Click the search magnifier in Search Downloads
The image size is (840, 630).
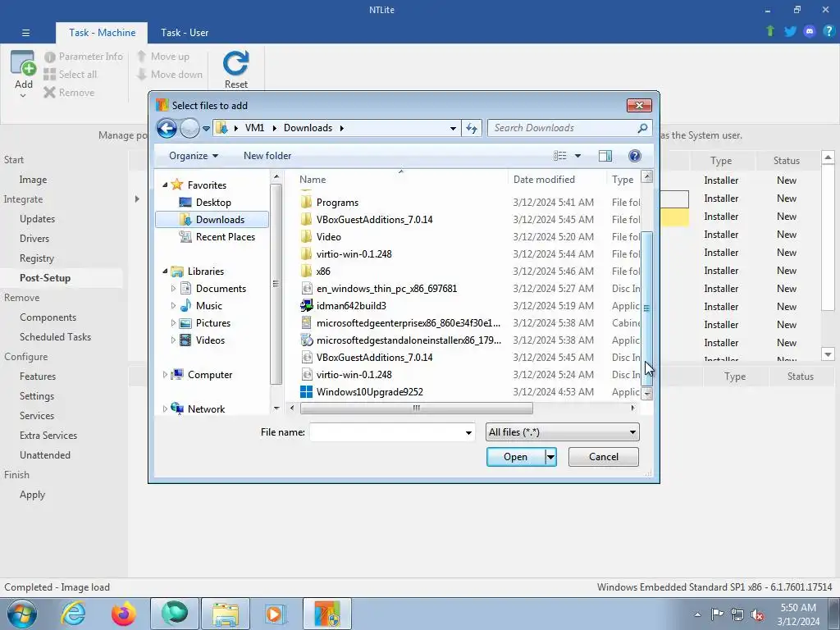(642, 128)
